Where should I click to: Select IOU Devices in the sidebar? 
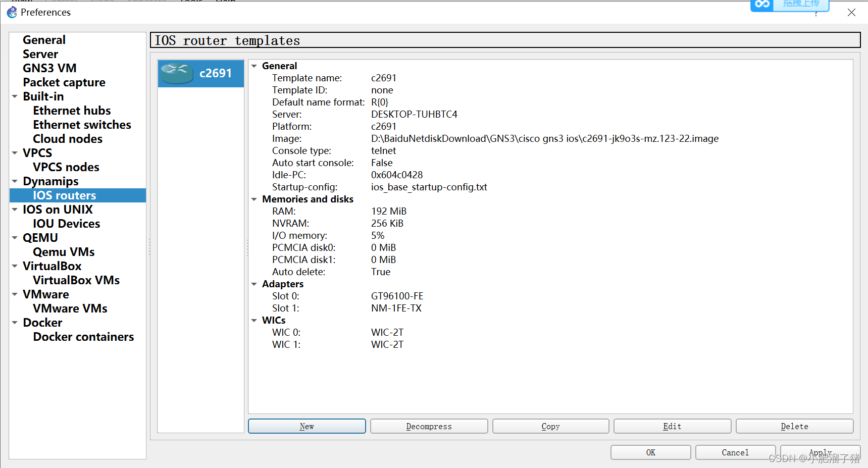67,224
